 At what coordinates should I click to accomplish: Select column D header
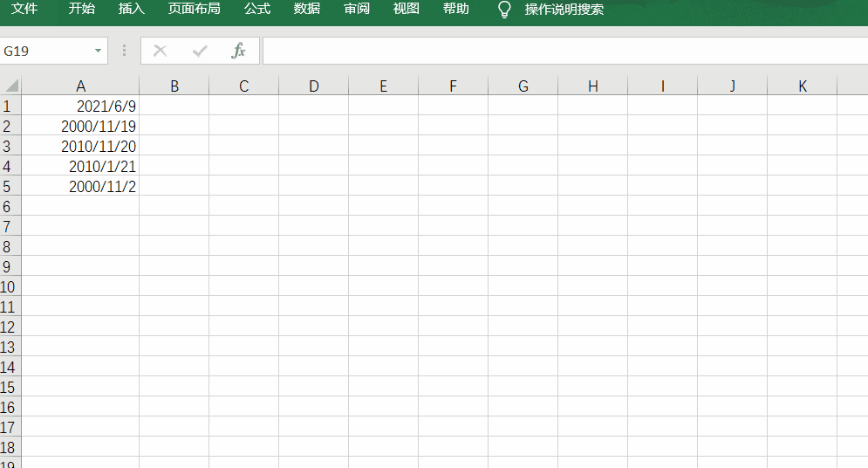pyautogui.click(x=314, y=86)
